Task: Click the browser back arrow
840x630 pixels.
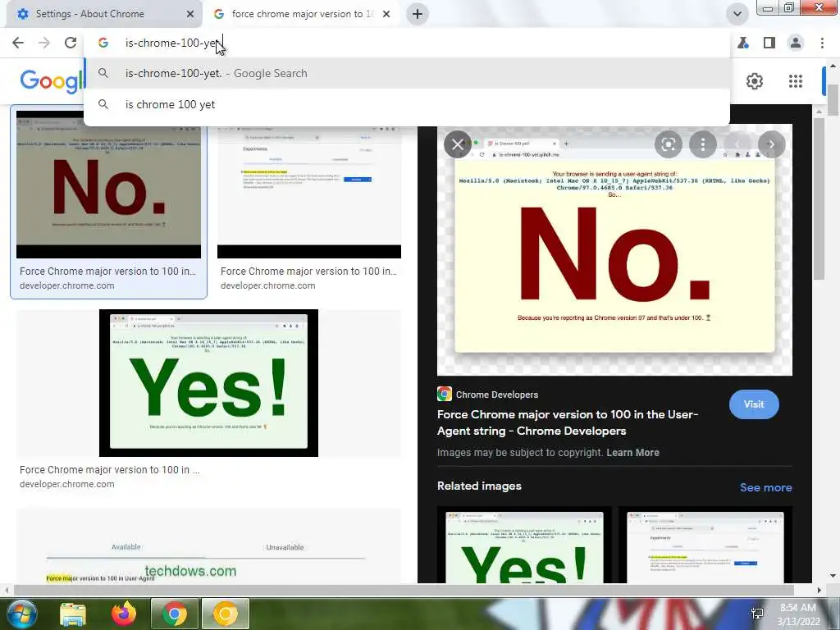Action: [x=18, y=43]
